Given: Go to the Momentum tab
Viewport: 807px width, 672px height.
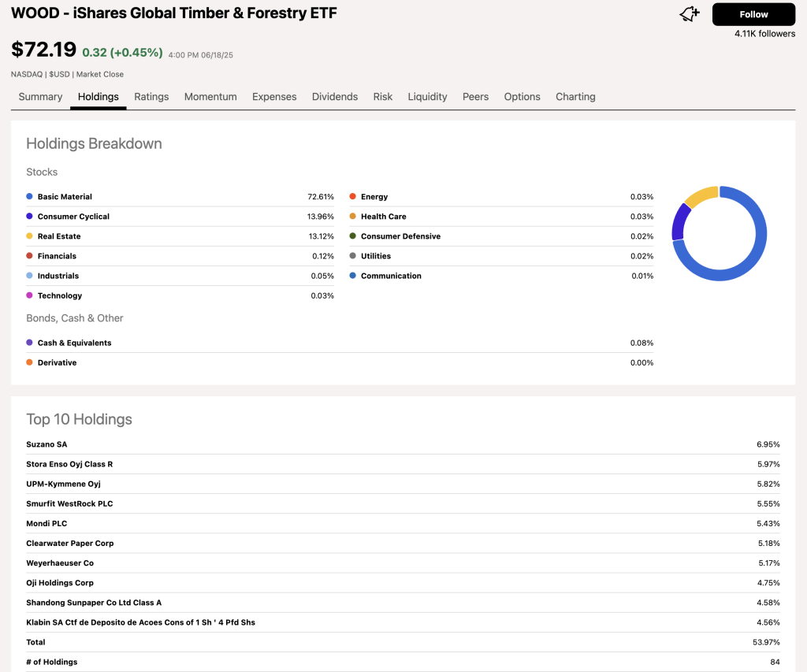Looking at the screenshot, I should [x=210, y=97].
